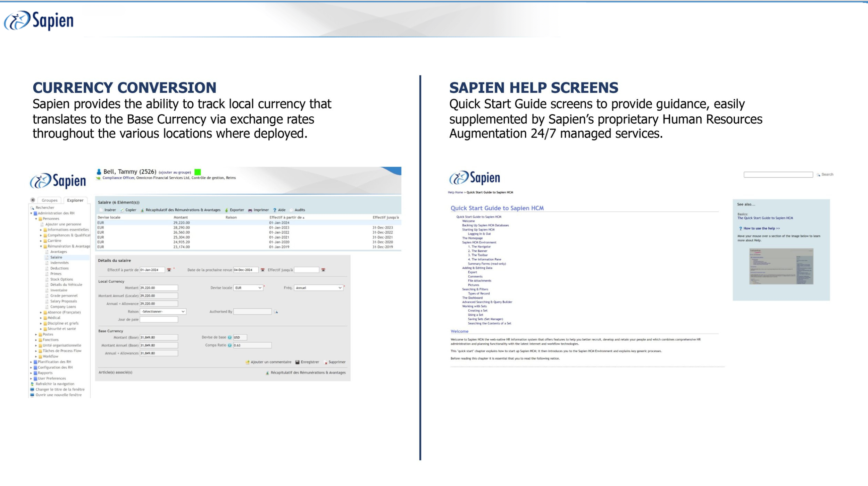
Task: Switch to the Groupes tab
Action: (49, 200)
